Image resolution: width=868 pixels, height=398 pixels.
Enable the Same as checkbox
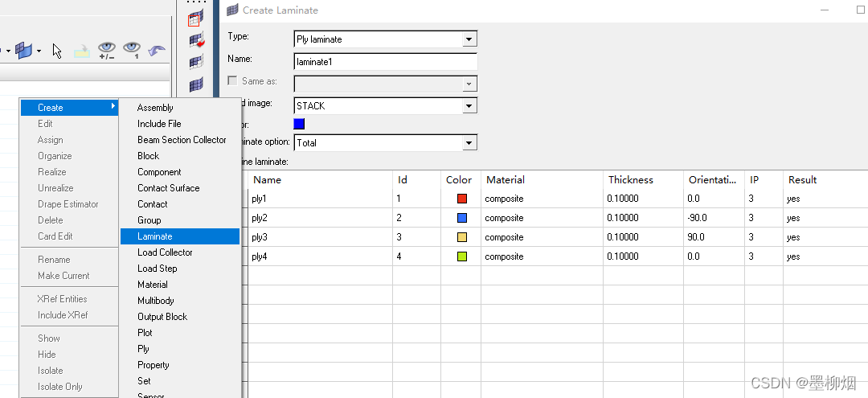coord(233,81)
